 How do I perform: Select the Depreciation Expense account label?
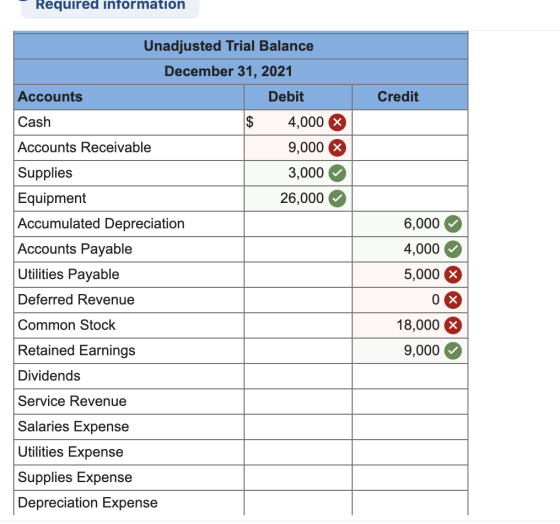88,503
